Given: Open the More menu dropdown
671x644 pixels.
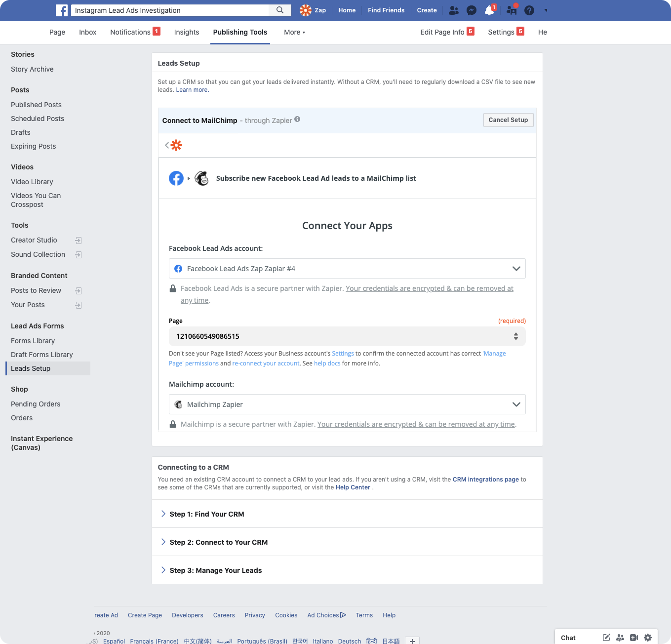Looking at the screenshot, I should (x=294, y=32).
